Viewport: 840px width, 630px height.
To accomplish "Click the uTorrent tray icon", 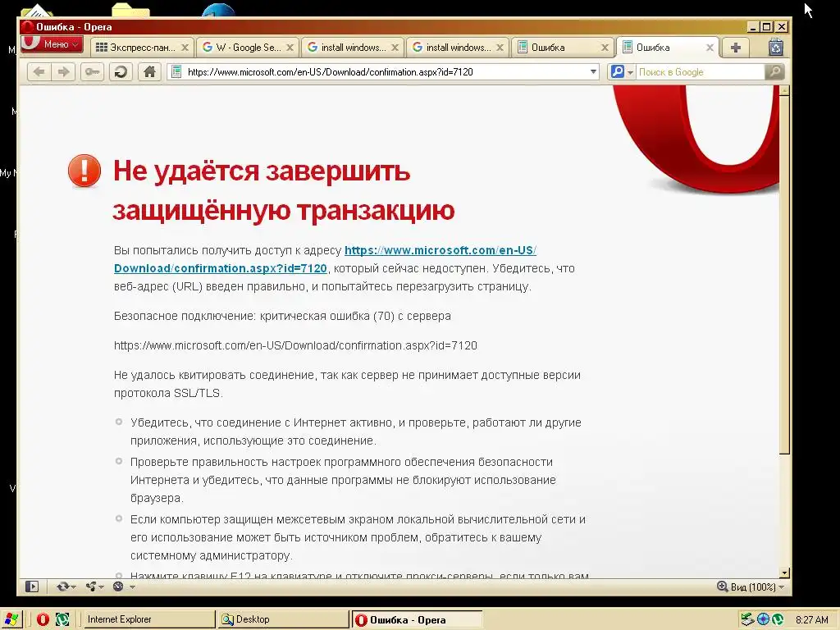I will (778, 620).
